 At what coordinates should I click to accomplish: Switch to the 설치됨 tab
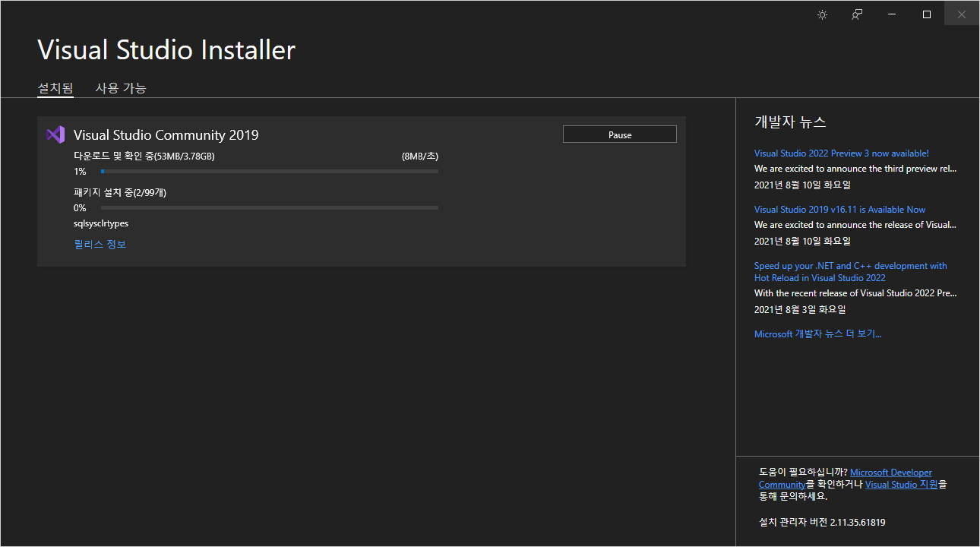55,88
